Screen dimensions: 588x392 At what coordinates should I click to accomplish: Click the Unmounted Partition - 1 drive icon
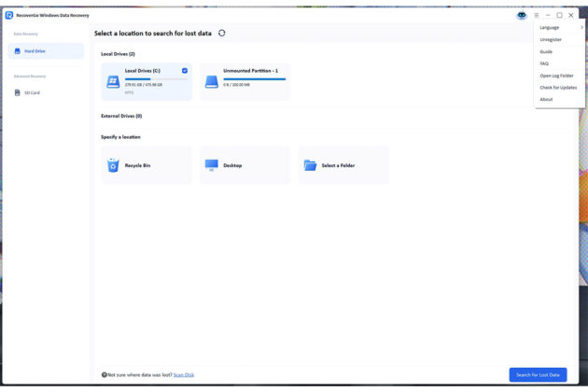(212, 81)
